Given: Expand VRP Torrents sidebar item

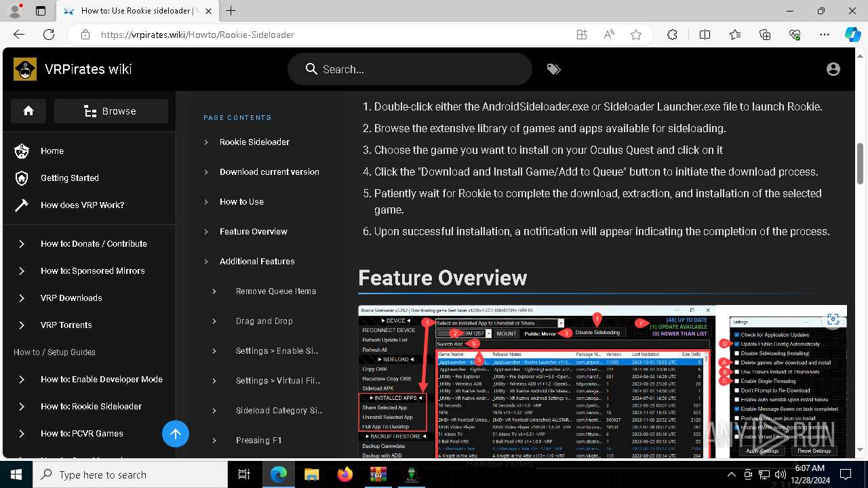Looking at the screenshot, I should click(66, 325).
